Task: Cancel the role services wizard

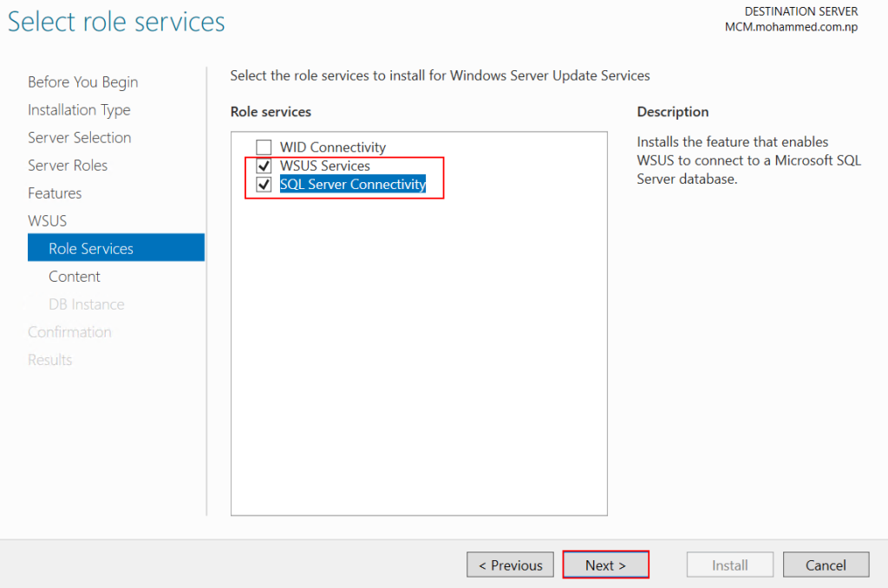Action: click(826, 565)
